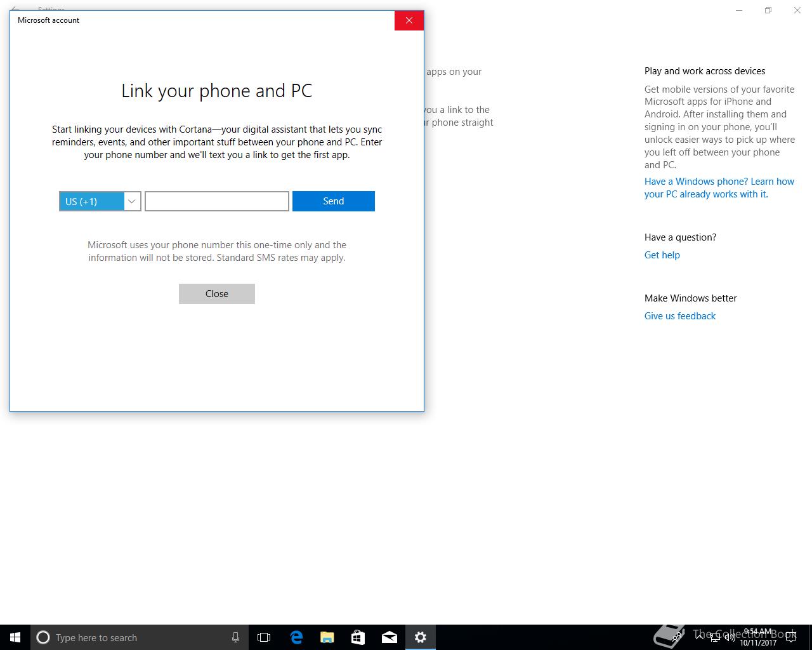This screenshot has width=812, height=650.
Task: Close the Settings window
Action: (x=797, y=10)
